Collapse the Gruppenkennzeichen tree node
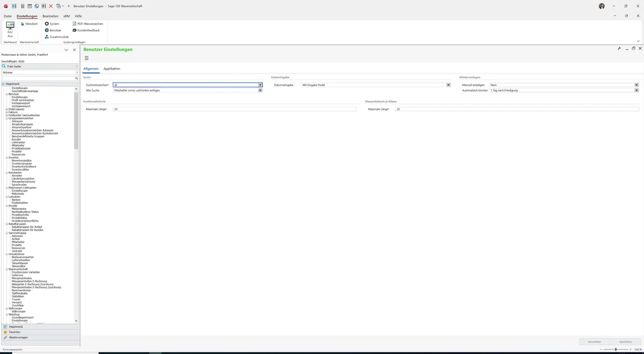Screen dimensions: 644x354 [7, 118]
